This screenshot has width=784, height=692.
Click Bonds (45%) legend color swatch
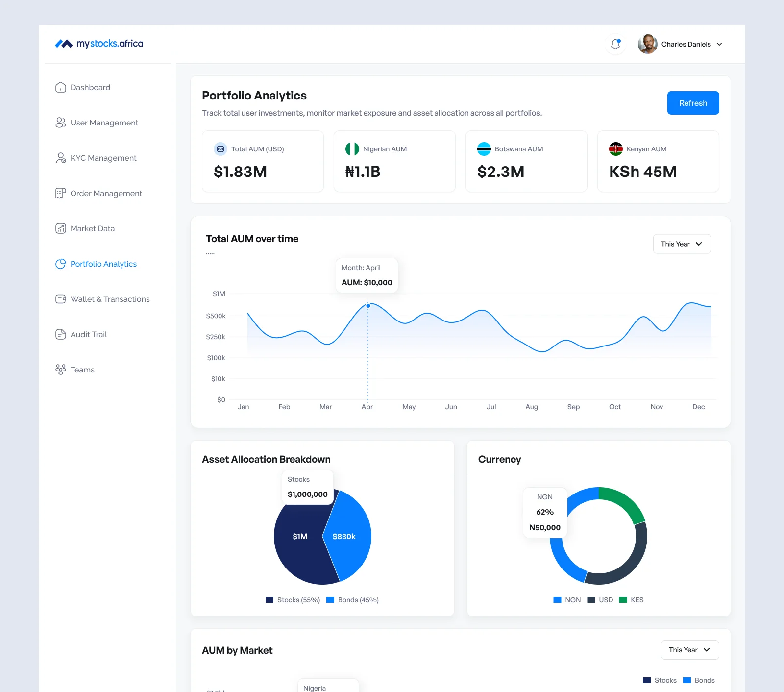click(x=330, y=600)
